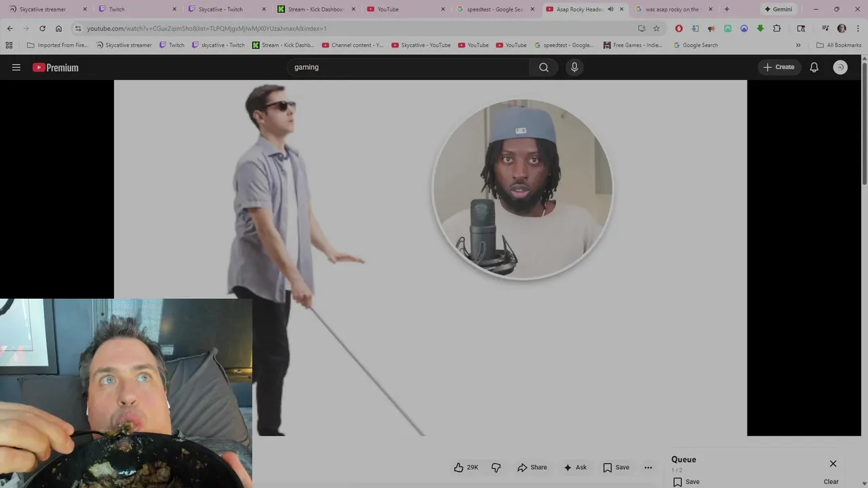Open Chrome profile avatar

coord(842,28)
